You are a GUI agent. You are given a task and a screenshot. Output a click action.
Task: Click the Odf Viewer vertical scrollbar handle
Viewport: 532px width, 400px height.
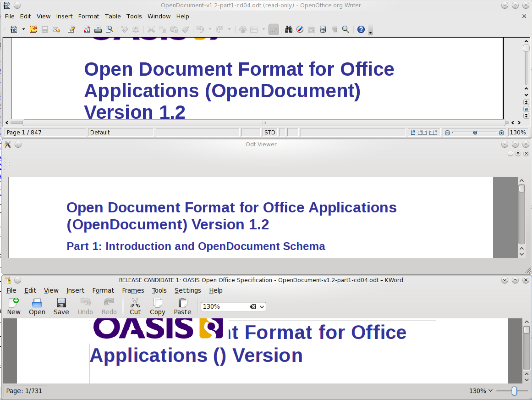click(522, 188)
